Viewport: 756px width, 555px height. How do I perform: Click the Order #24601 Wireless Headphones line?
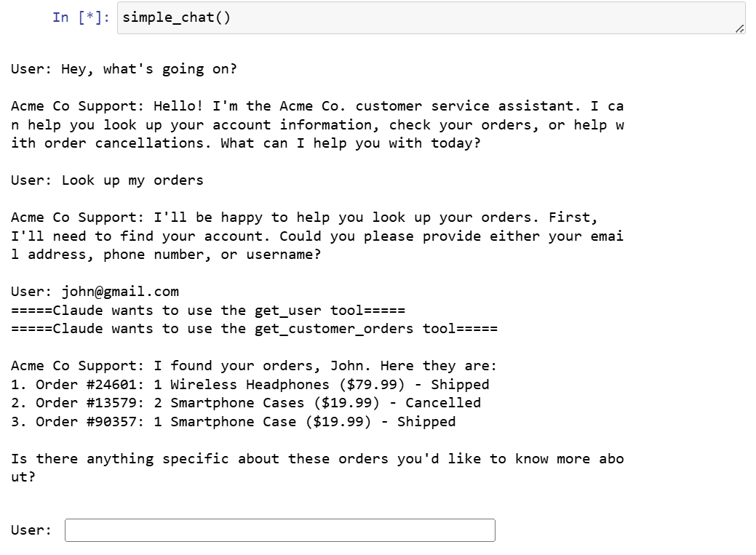click(x=250, y=384)
